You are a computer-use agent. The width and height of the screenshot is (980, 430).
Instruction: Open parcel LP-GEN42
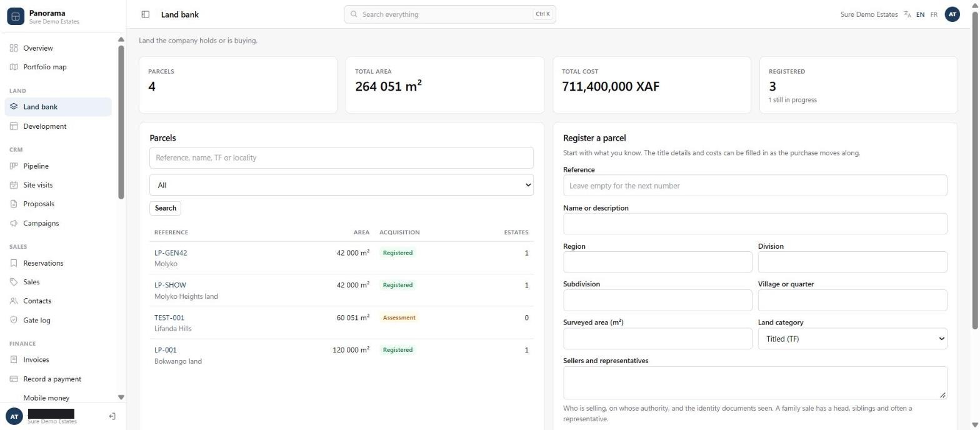[171, 253]
